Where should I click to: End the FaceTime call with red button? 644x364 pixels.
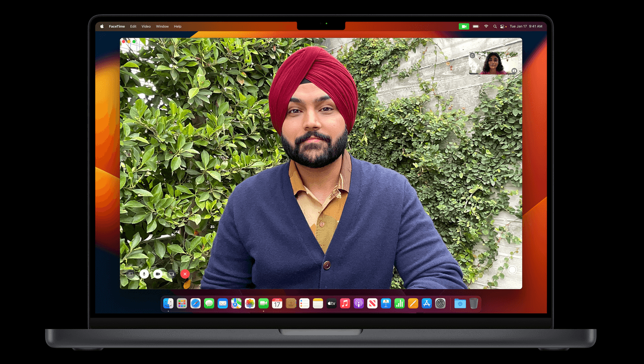(185, 274)
